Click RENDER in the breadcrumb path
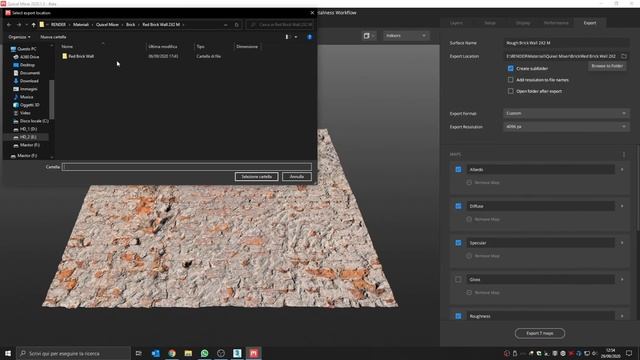 pyautogui.click(x=58, y=25)
